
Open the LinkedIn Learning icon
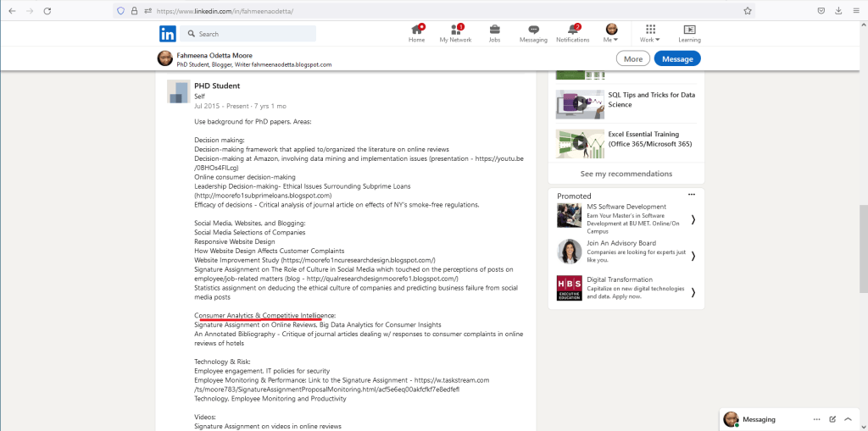tap(689, 30)
